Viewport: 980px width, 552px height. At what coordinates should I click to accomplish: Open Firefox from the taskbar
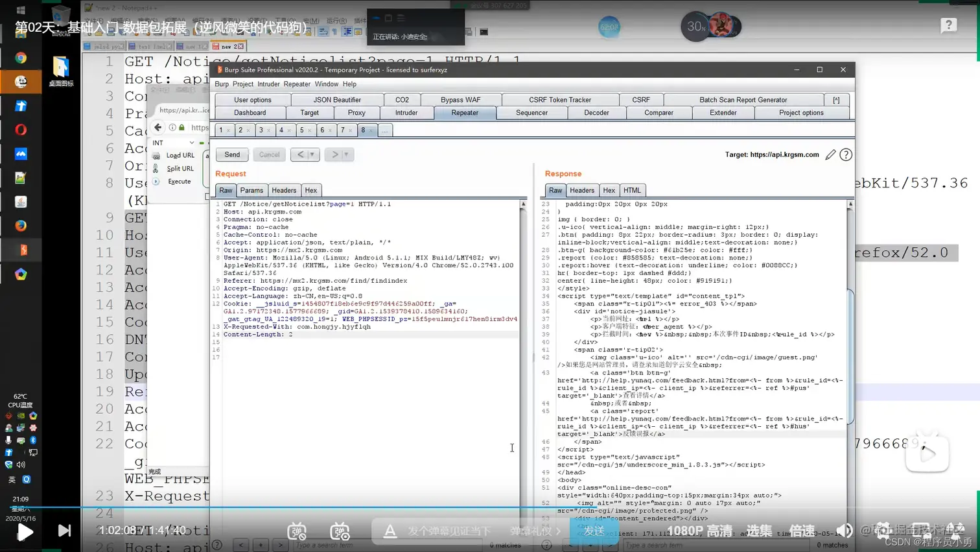pos(21,226)
